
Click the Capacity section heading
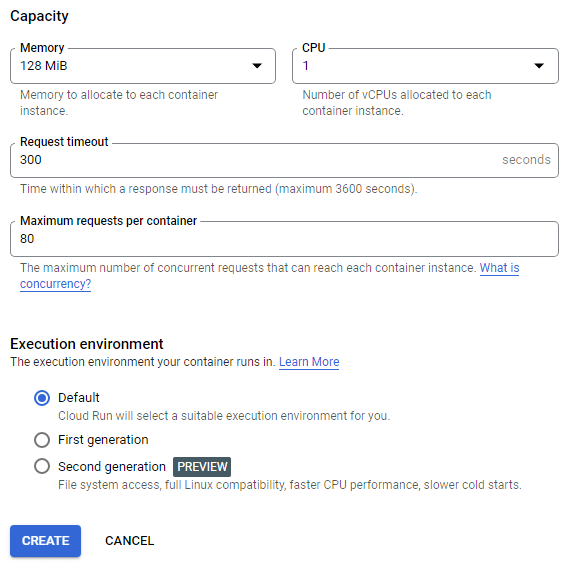(x=39, y=16)
